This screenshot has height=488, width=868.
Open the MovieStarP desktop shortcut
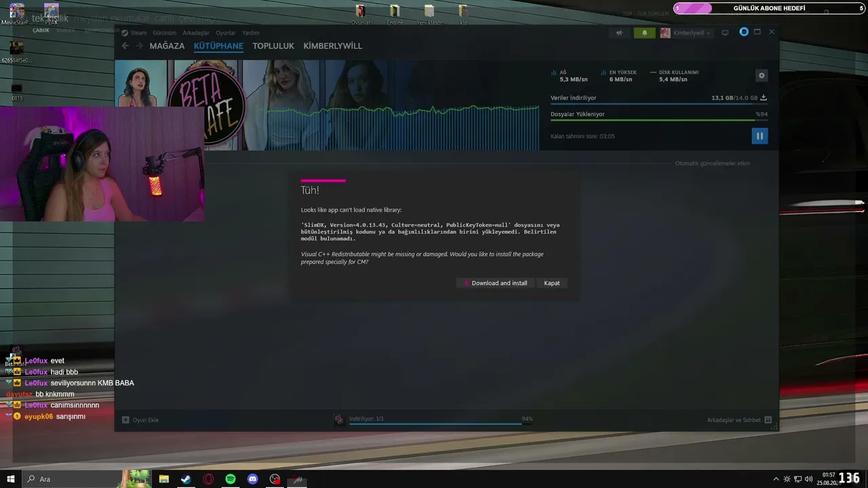[17, 14]
